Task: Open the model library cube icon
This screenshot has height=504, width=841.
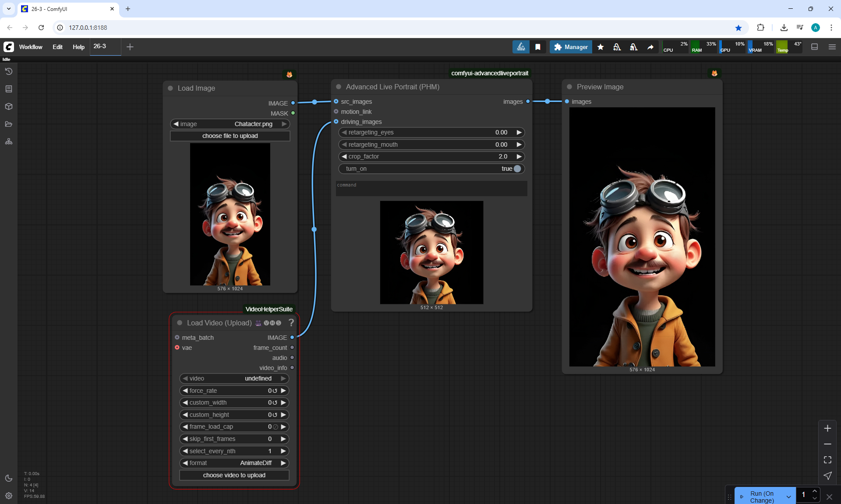Action: click(8, 106)
